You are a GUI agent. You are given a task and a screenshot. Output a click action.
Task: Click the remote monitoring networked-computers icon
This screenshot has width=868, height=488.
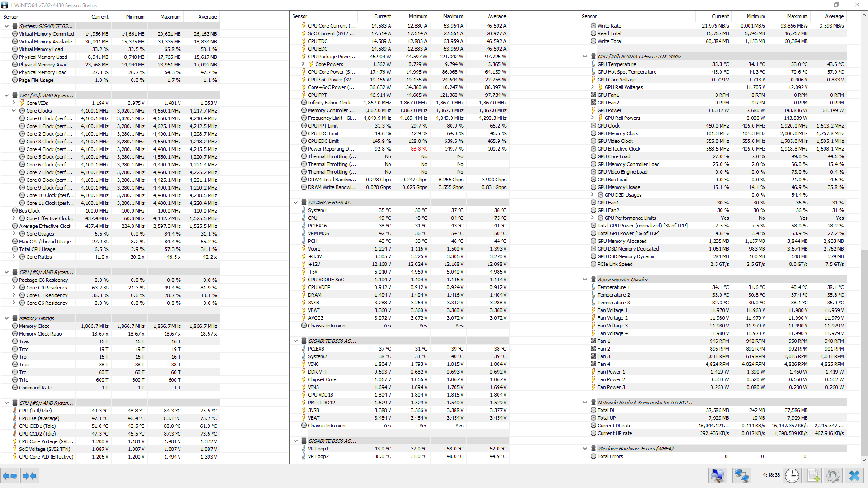point(742,476)
